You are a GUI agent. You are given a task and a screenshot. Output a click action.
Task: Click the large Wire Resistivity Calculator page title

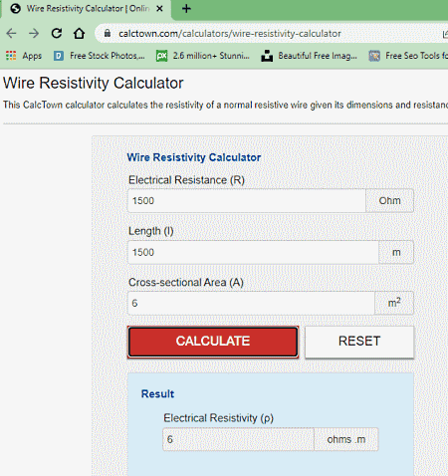94,83
